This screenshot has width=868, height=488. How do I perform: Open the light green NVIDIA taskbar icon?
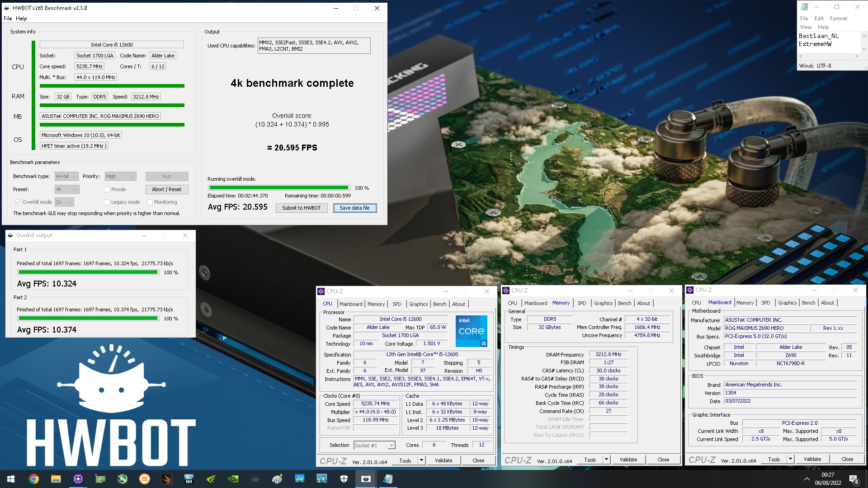coord(211,479)
